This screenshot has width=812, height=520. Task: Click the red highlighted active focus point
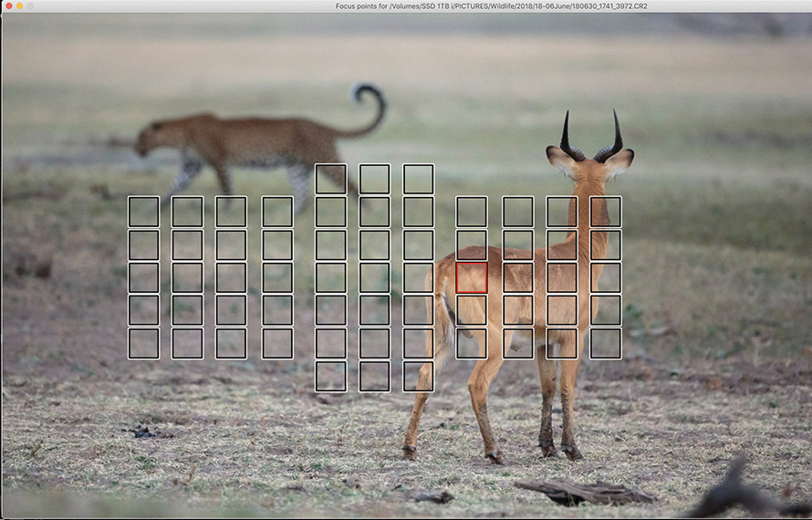472,277
